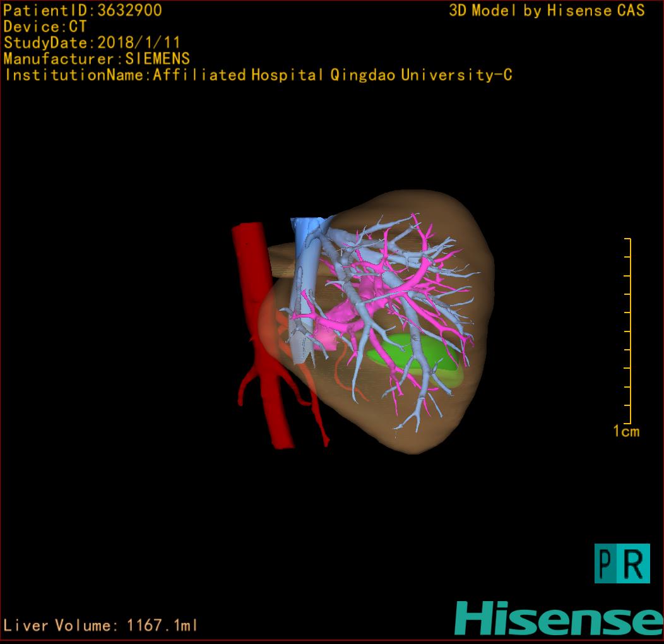Viewport: 664px width, 644px height.
Task: Click the Hisense logo
Action: 559,617
